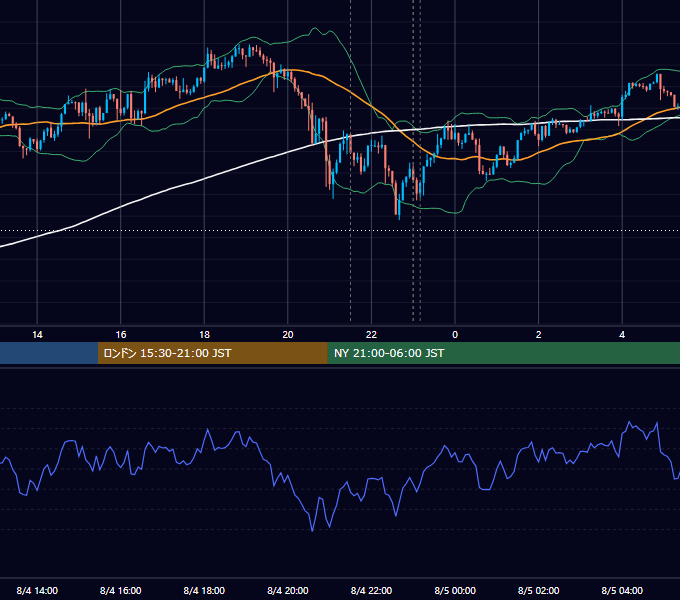Click the blue session band before London

[x=49, y=353]
